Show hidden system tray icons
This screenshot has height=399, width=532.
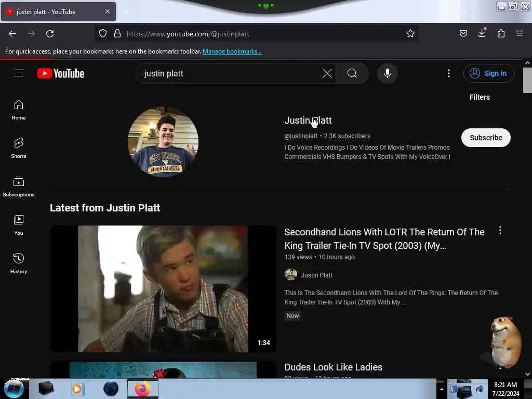click(442, 389)
